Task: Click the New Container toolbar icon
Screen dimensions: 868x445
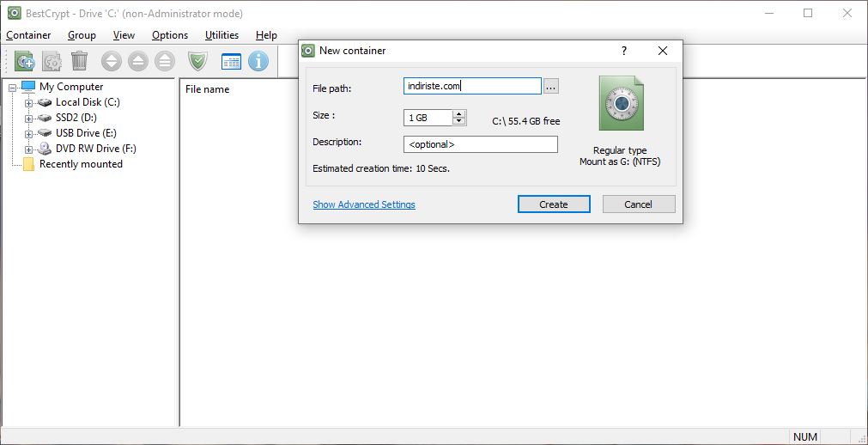Action: coord(25,61)
